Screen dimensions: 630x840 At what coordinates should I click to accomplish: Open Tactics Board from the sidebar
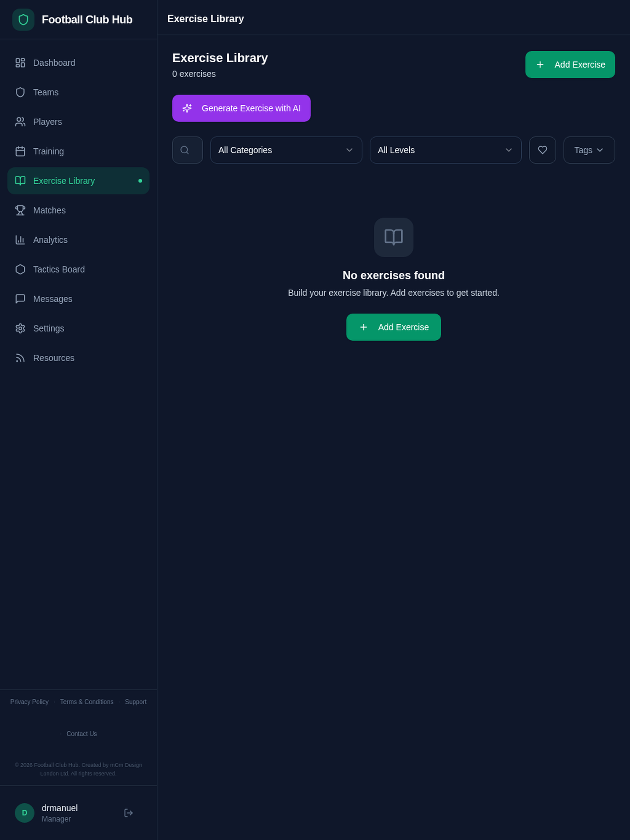(78, 269)
